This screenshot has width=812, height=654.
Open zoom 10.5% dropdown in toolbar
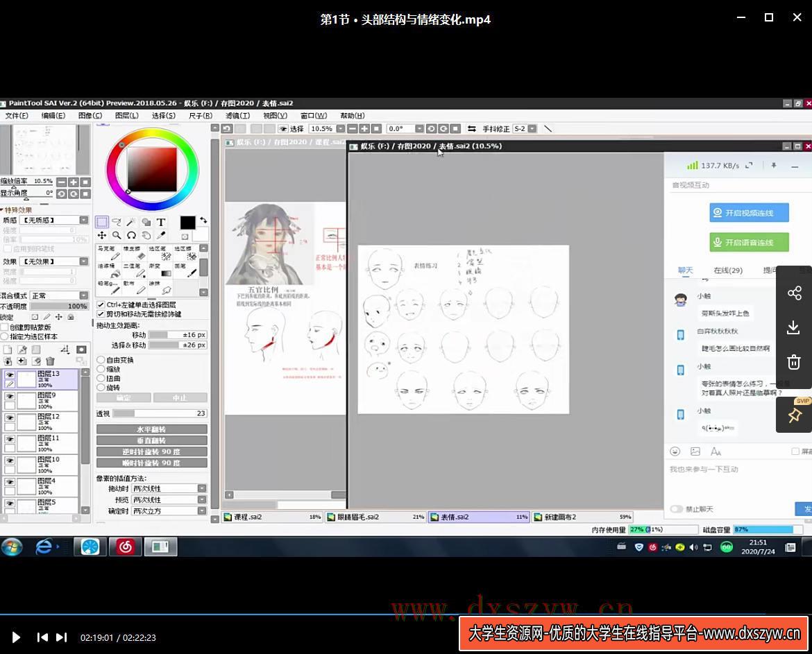point(341,129)
